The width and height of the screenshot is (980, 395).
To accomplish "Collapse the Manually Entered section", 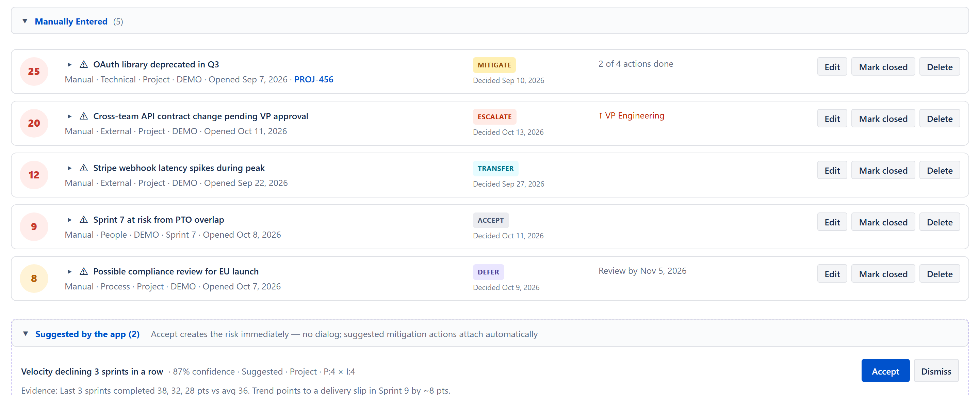I will [x=25, y=21].
